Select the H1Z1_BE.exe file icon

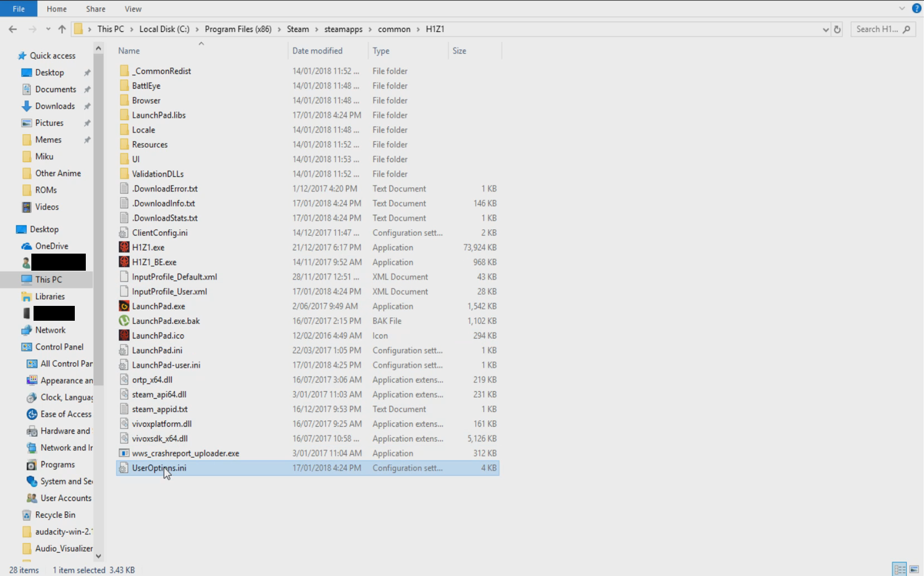coord(124,262)
